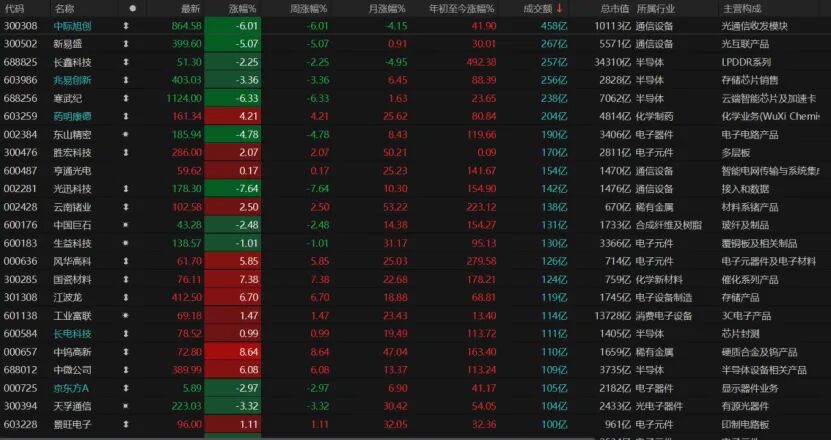Click the orange sort arrow beside 成交额
The height and width of the screenshot is (440, 831).
(559, 8)
